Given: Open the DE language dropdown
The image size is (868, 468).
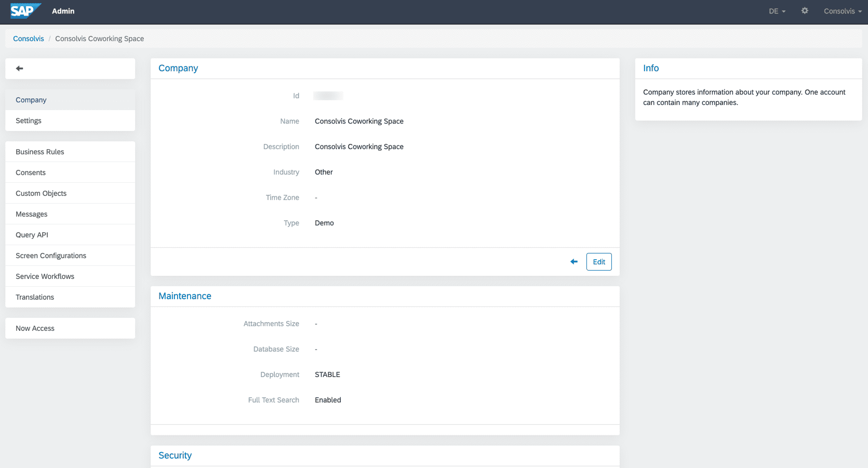Looking at the screenshot, I should click(x=777, y=11).
